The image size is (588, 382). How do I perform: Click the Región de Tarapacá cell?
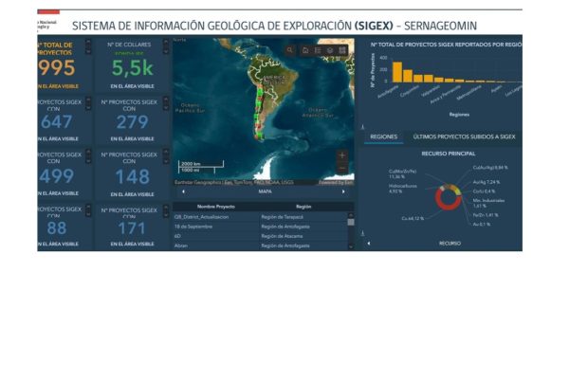point(282,217)
